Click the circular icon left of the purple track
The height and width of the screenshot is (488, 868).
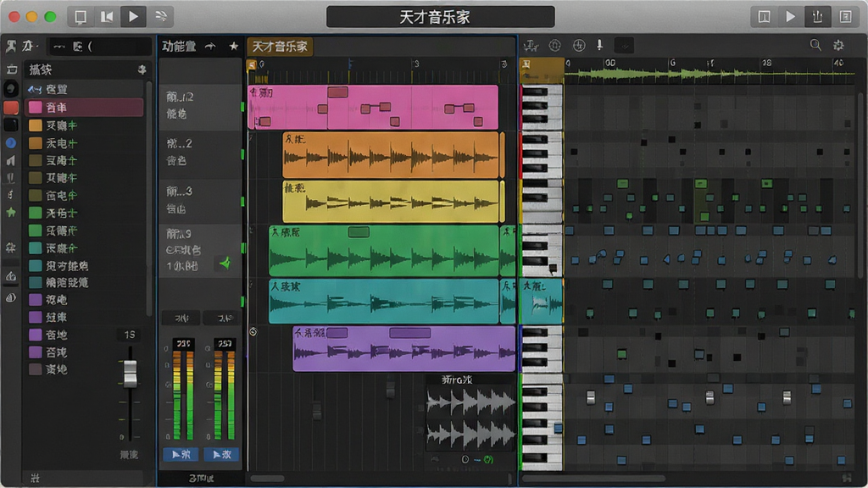[x=253, y=332]
